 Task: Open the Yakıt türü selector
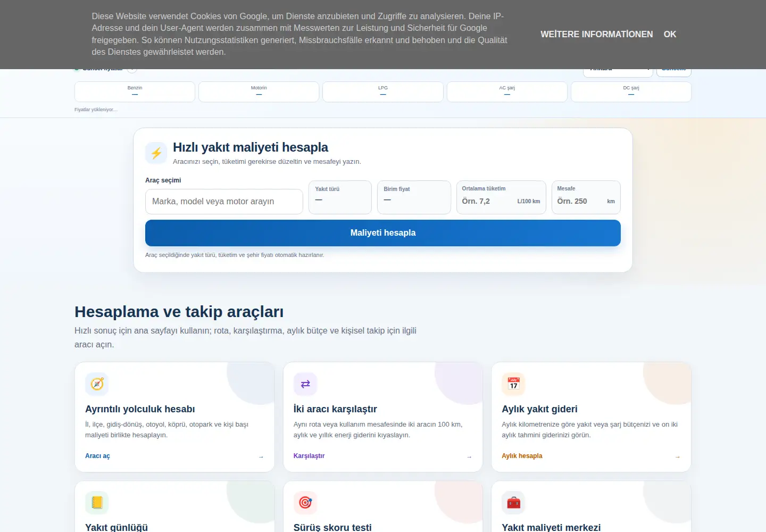tap(340, 197)
